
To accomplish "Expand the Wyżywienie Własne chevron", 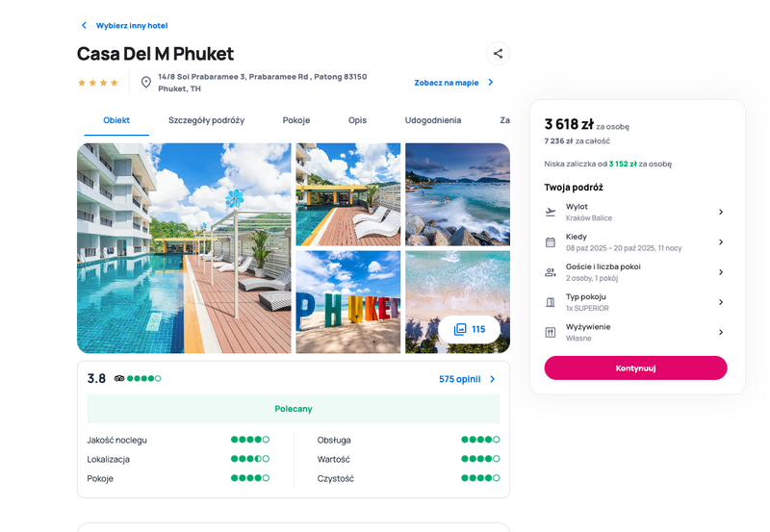I will (721, 332).
